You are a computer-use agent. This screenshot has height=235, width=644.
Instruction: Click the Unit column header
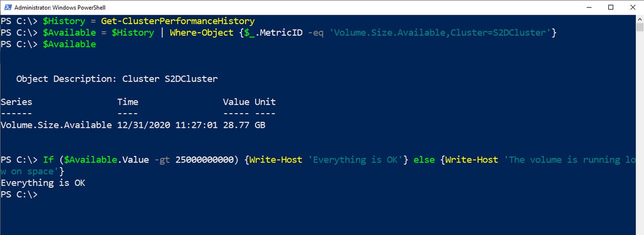coord(265,102)
